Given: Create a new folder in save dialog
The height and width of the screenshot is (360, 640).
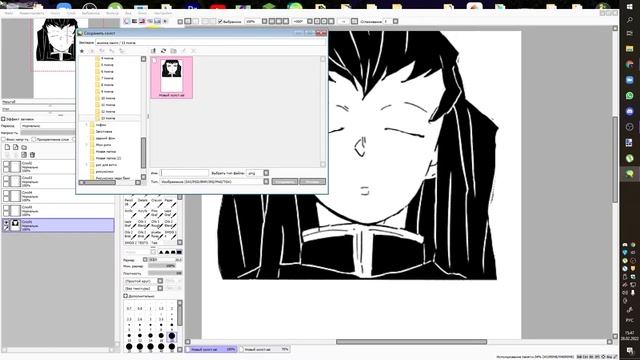Looking at the screenshot, I should click(173, 51).
